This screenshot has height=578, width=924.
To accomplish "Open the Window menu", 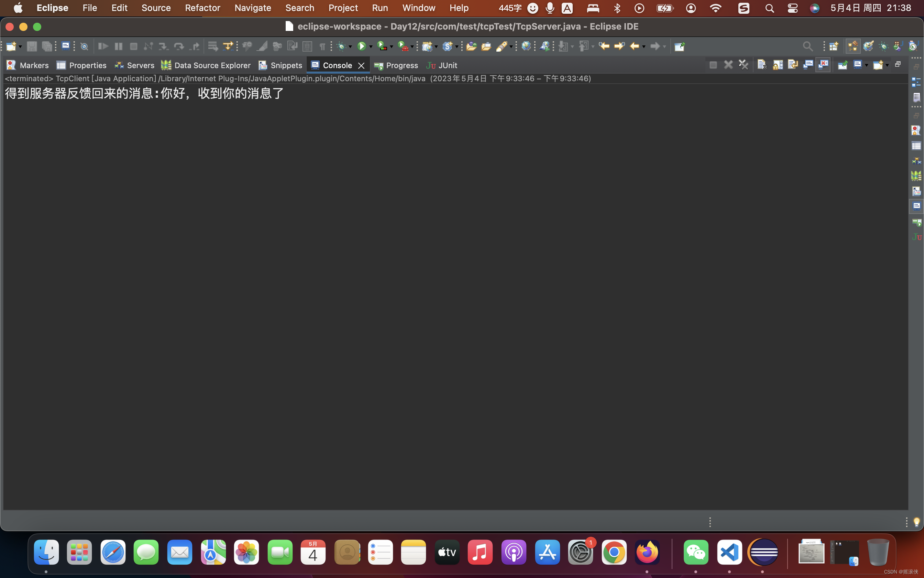I will click(x=418, y=8).
